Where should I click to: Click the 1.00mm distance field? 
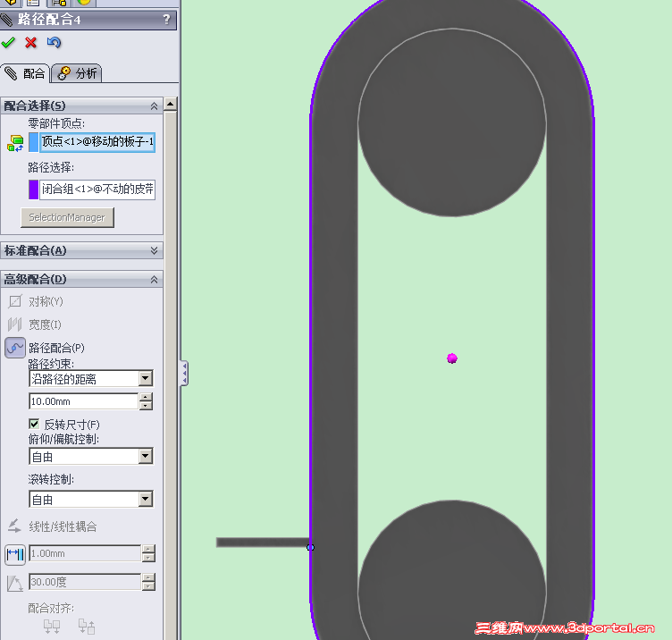[85, 553]
